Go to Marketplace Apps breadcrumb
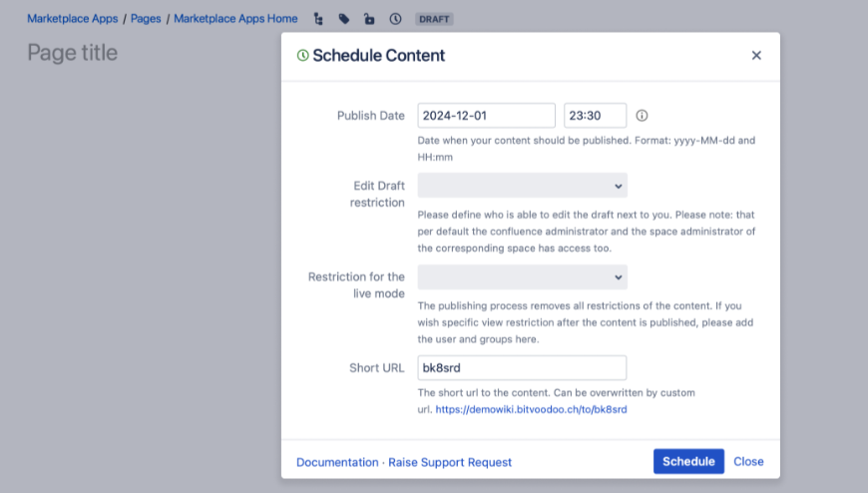The width and height of the screenshot is (868, 493). tap(73, 19)
